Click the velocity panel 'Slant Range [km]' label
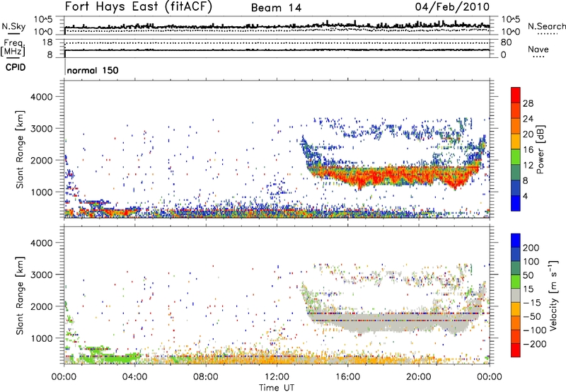The height and width of the screenshot is (392, 566). 20,296
